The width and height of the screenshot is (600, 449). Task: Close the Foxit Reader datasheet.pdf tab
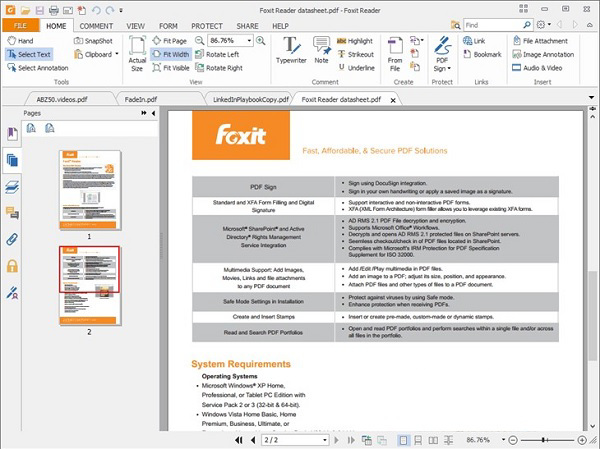393,100
